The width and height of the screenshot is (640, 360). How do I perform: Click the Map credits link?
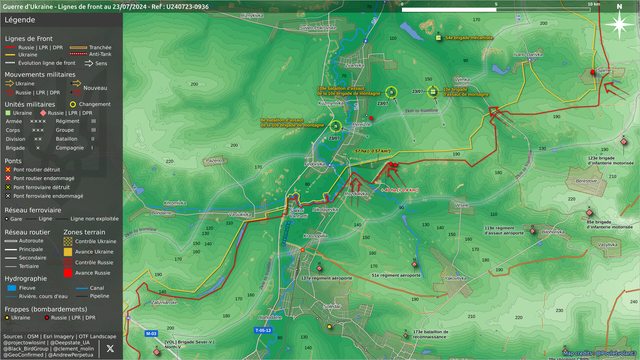599,353
